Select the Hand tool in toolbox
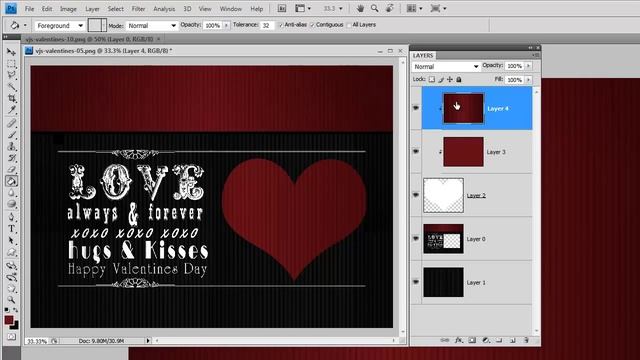 coord(11,289)
